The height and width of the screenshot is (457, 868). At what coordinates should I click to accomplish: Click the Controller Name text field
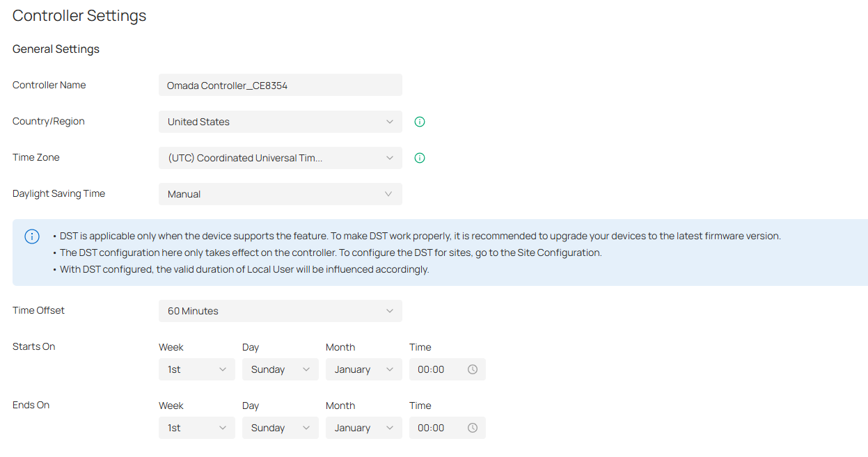click(280, 86)
